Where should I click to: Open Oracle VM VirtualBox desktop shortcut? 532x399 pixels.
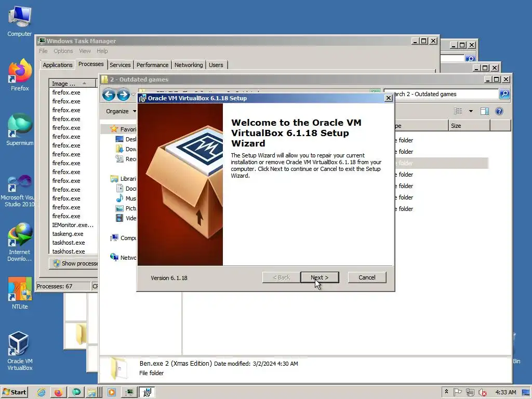click(19, 351)
